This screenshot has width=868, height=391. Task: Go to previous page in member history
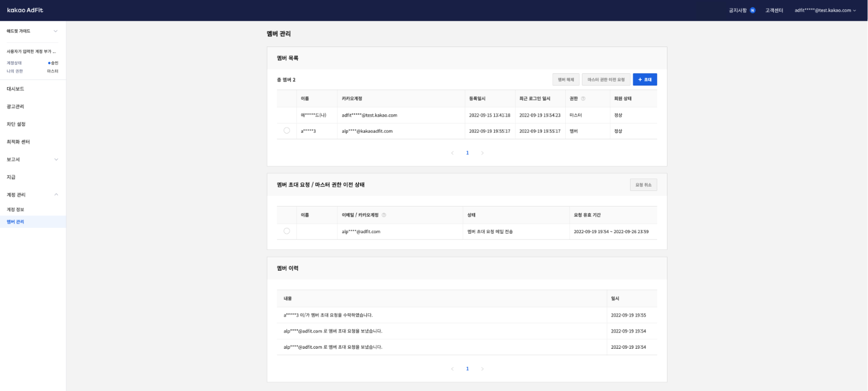pyautogui.click(x=452, y=369)
